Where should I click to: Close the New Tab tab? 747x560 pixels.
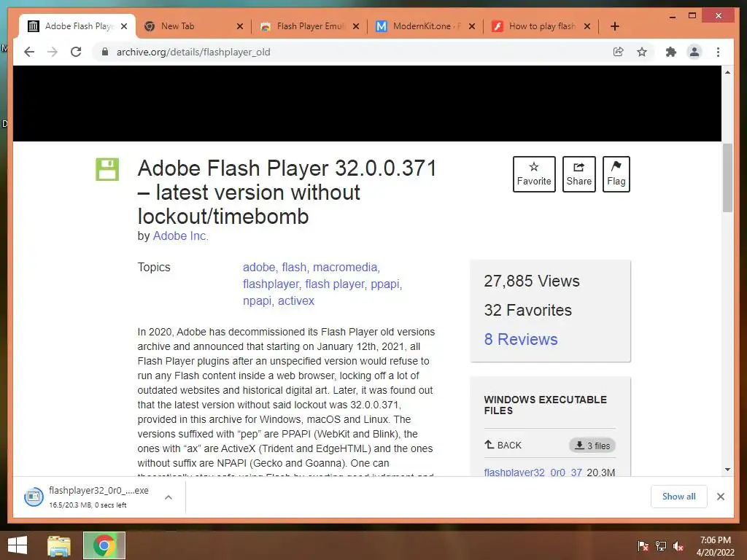pos(239,26)
